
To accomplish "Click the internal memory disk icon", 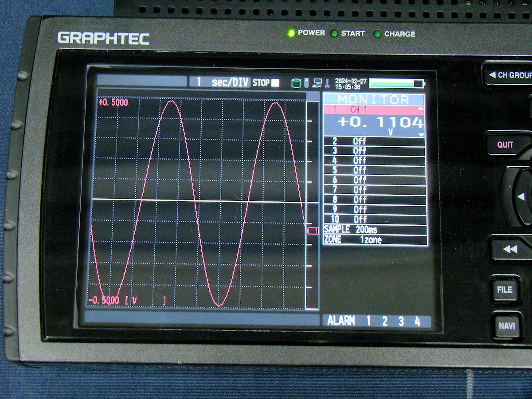I will tap(296, 83).
